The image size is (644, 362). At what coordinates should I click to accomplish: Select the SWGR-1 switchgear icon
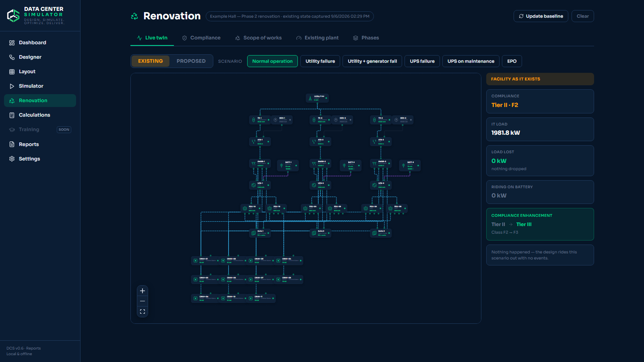click(254, 163)
